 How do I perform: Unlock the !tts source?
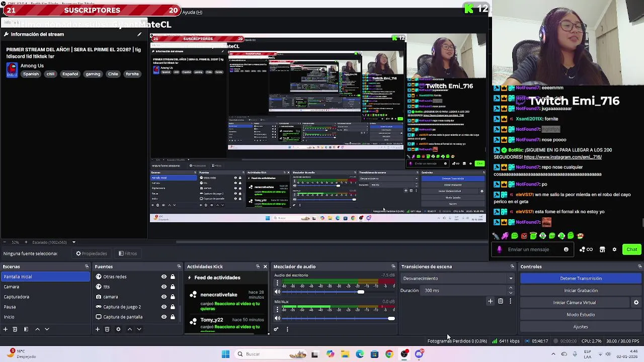point(173,287)
